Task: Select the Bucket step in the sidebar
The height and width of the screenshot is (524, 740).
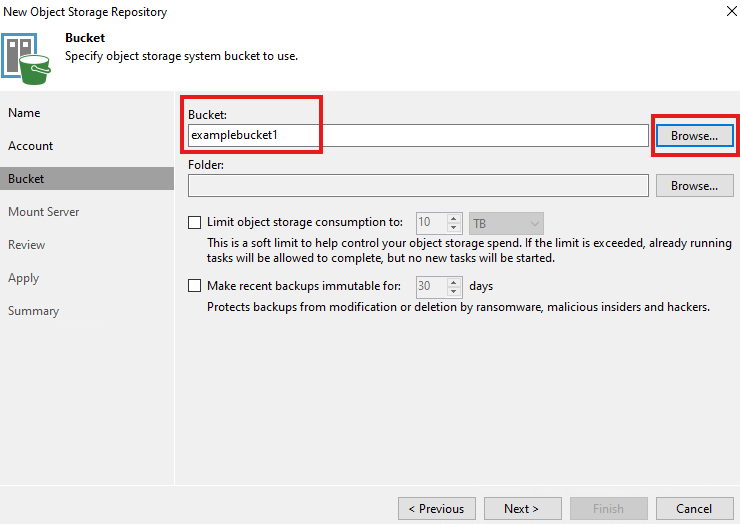Action: tap(26, 179)
